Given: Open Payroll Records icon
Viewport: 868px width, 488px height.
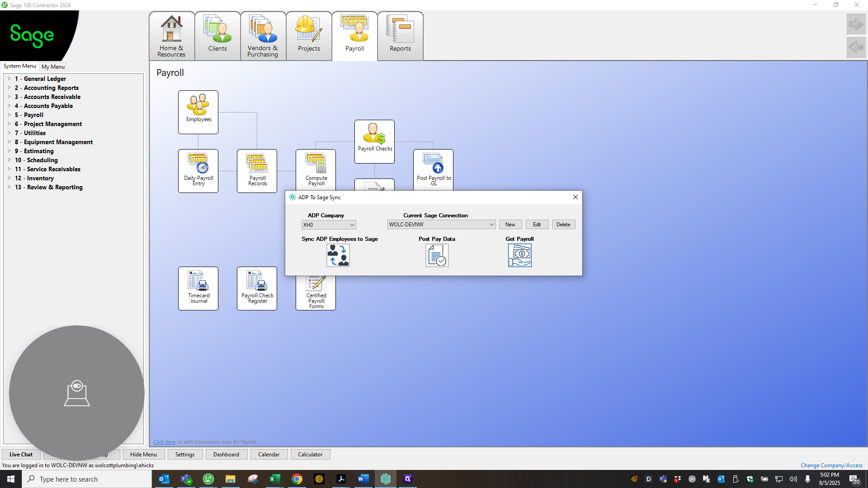Looking at the screenshot, I should pyautogui.click(x=257, y=171).
